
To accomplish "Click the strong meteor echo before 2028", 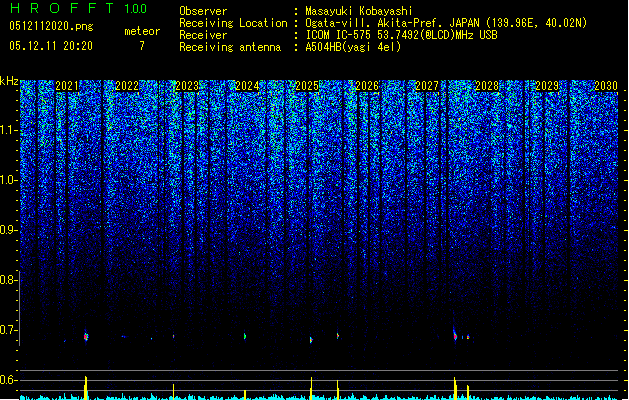I will coord(455,335).
